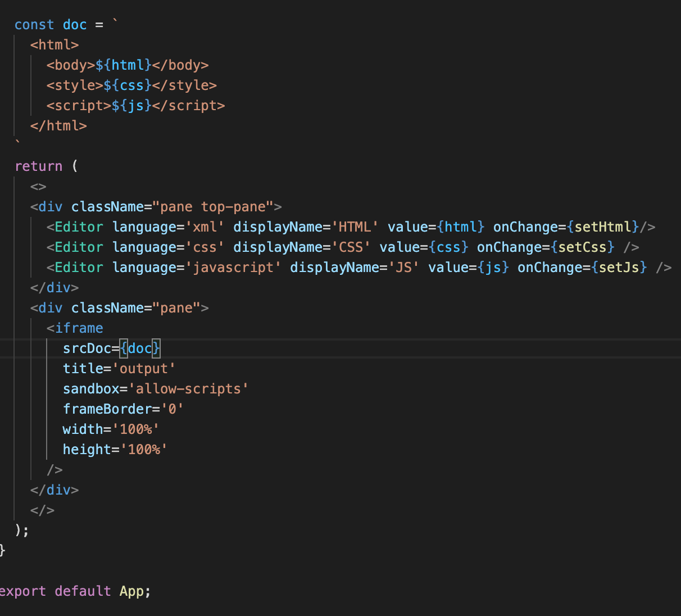The width and height of the screenshot is (681, 616).
Task: Click the width='100%' attribute
Action: [111, 429]
